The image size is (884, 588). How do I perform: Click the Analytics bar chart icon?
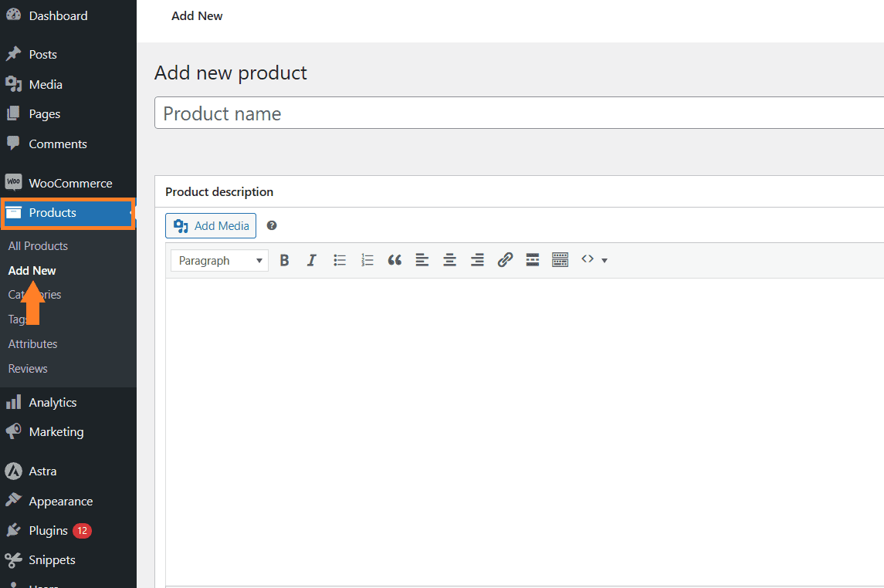pyautogui.click(x=14, y=402)
